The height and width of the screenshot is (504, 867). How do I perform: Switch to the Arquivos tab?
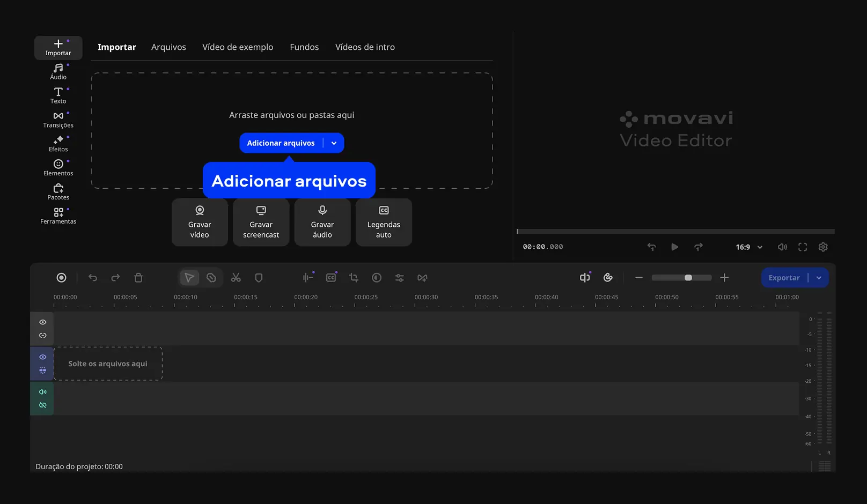(168, 47)
